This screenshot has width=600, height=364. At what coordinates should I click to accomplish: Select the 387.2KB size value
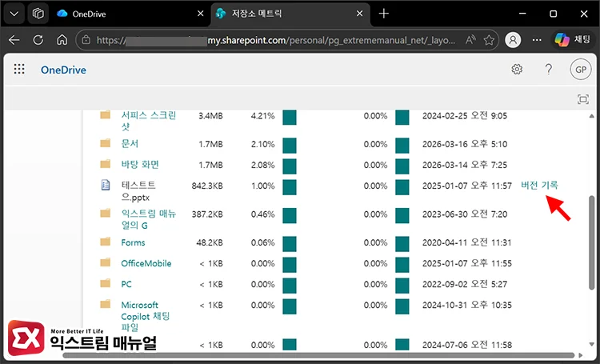[x=207, y=214]
